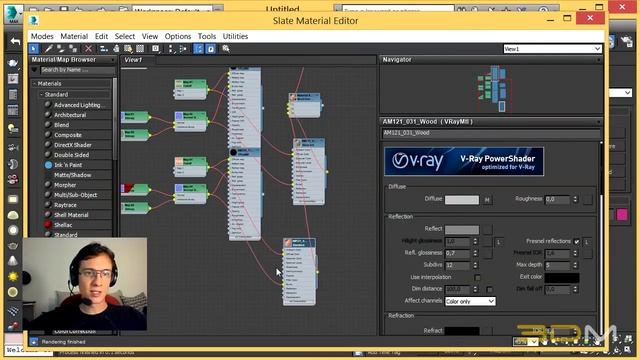Open the Exit color black swatch
The height and width of the screenshot is (360, 640).
pos(562,278)
